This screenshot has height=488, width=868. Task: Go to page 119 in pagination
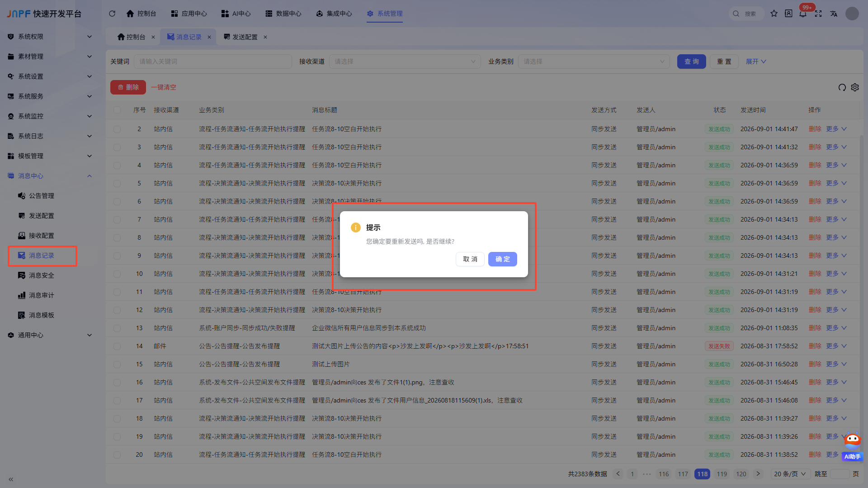pos(722,474)
